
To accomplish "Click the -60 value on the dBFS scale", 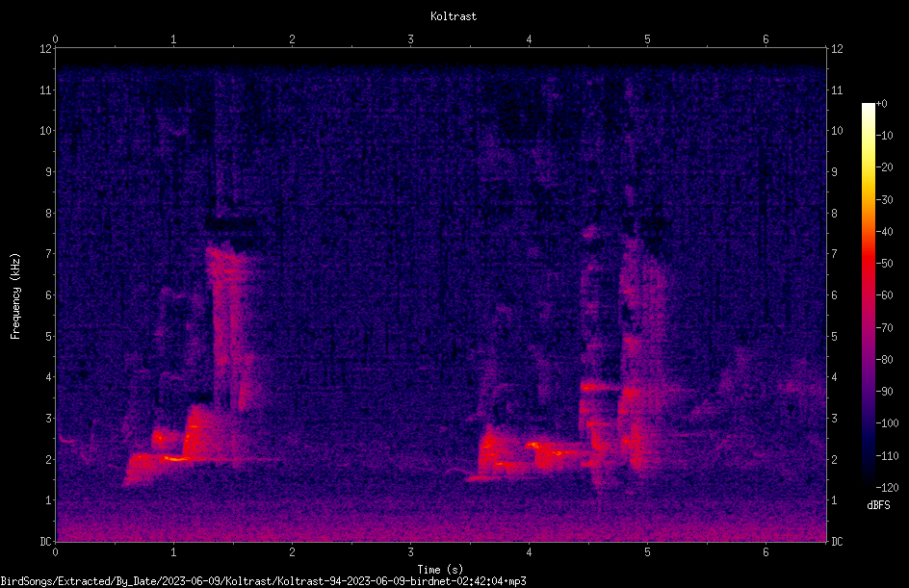I will [x=885, y=295].
